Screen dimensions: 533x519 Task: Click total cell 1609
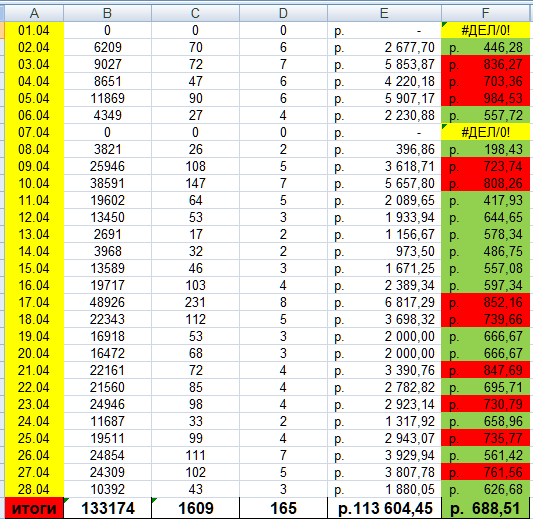(195, 508)
